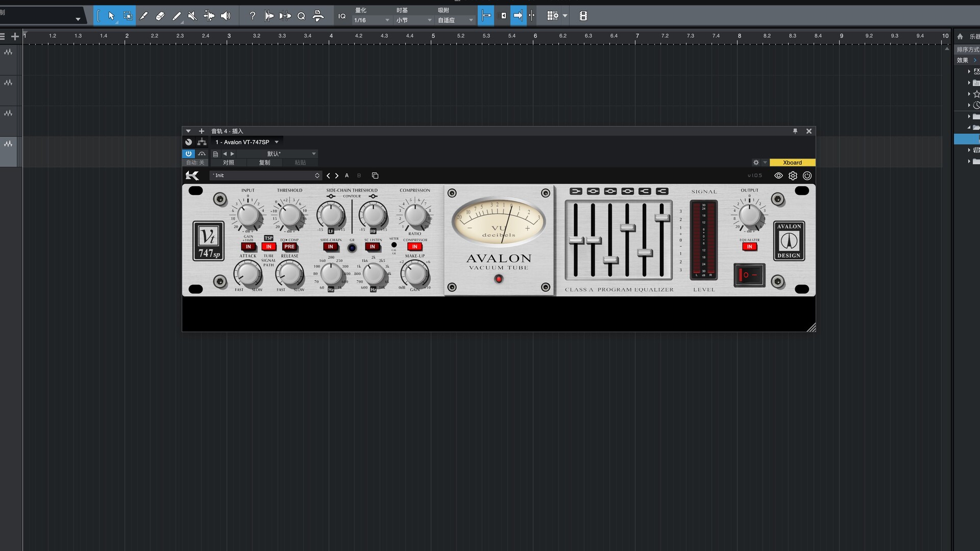The width and height of the screenshot is (980, 551).
Task: Click the plugin header power icon
Action: (807, 176)
